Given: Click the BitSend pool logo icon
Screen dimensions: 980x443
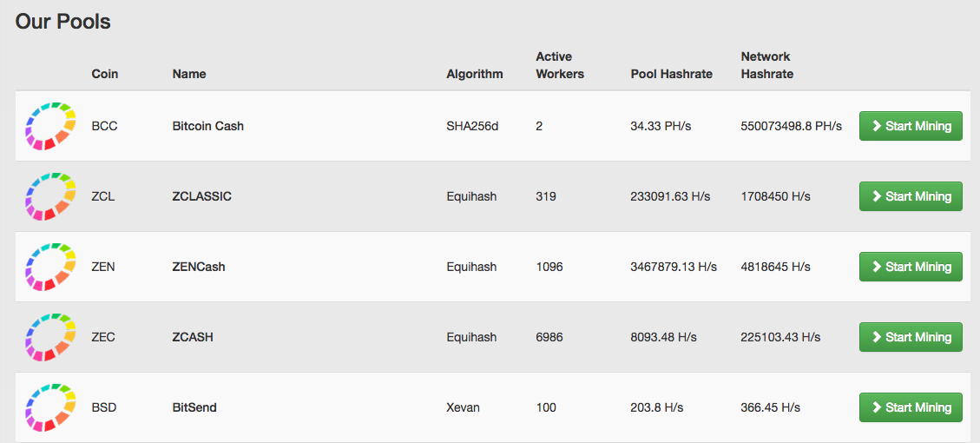Looking at the screenshot, I should click(x=51, y=407).
